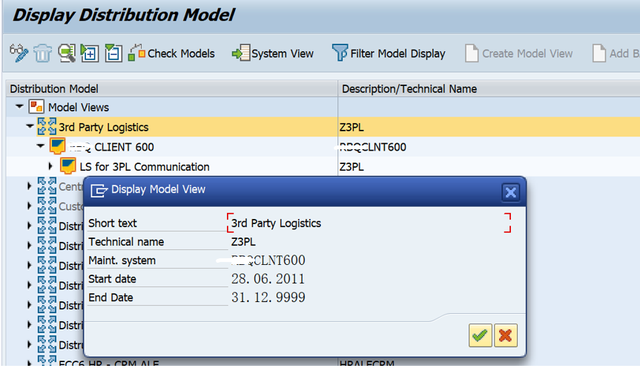Collapse the Model Views root node
640x371 pixels.
19,107
